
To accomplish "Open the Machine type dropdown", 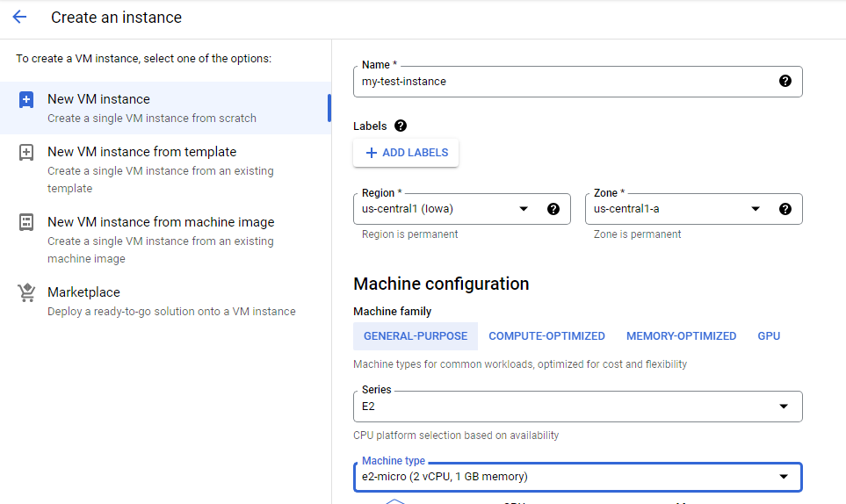I will coord(578,477).
